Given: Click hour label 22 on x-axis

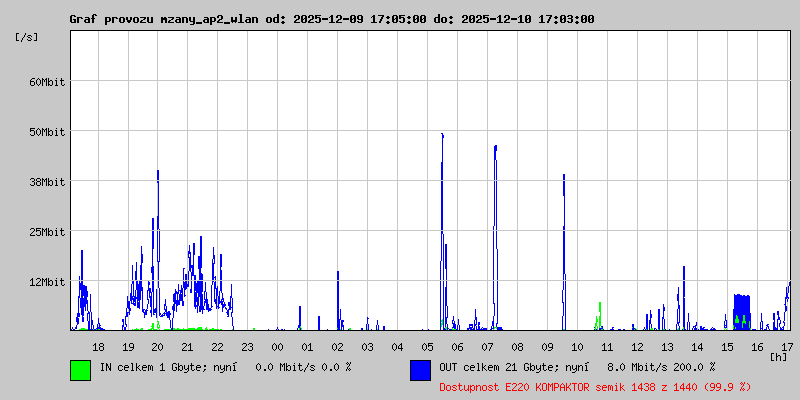Looking at the screenshot, I should click(218, 347).
